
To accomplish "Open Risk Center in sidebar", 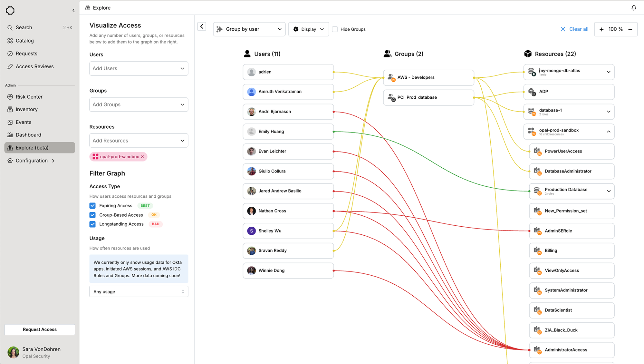I will pyautogui.click(x=29, y=97).
